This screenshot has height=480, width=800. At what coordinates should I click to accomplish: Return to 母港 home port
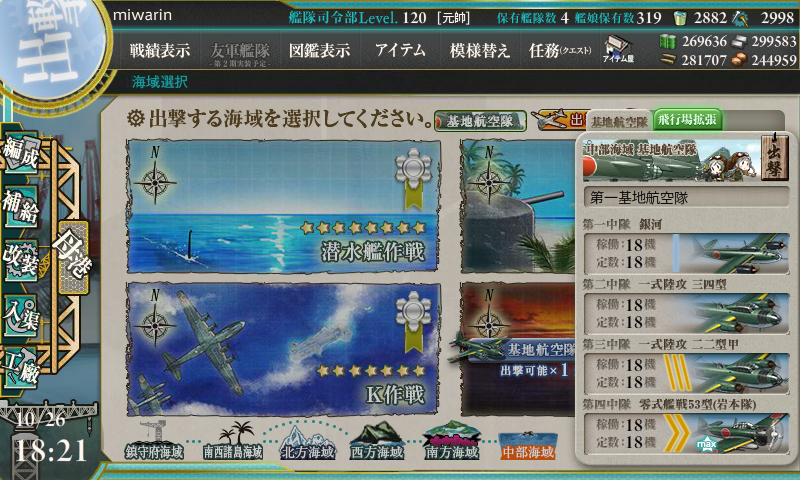point(73,257)
